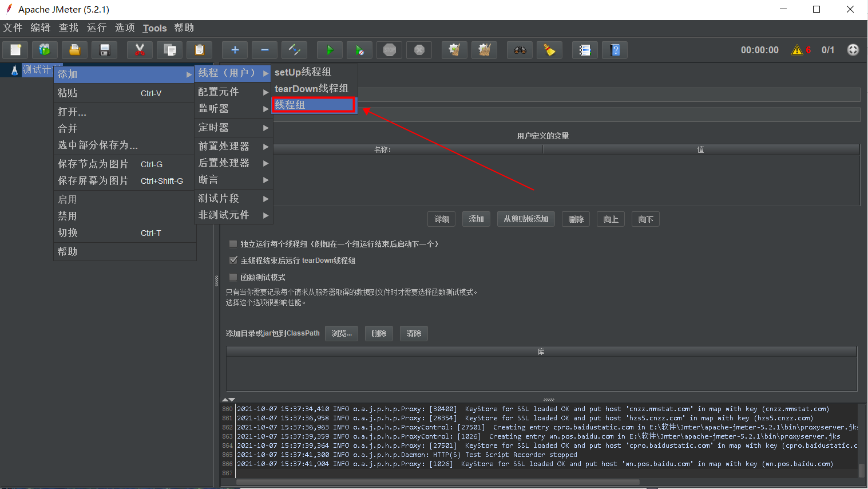Expand the 添加 submenu entry
Screen dimensions: 868x489
click(125, 74)
